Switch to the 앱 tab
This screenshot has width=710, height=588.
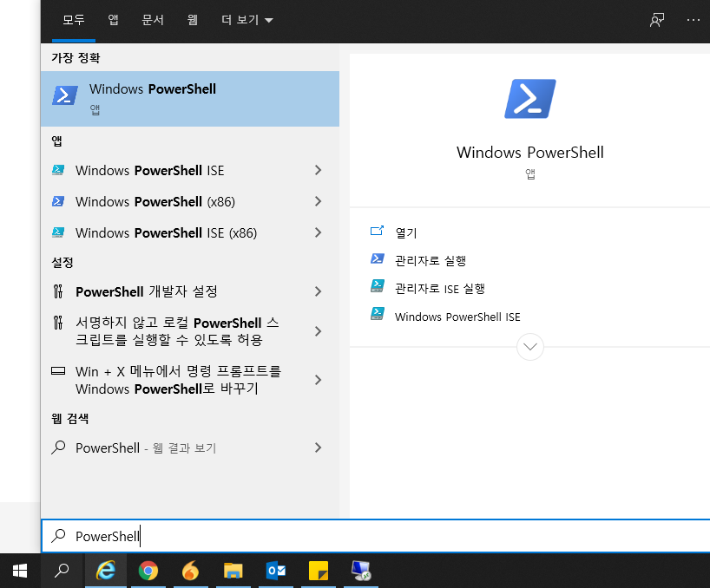tap(113, 20)
